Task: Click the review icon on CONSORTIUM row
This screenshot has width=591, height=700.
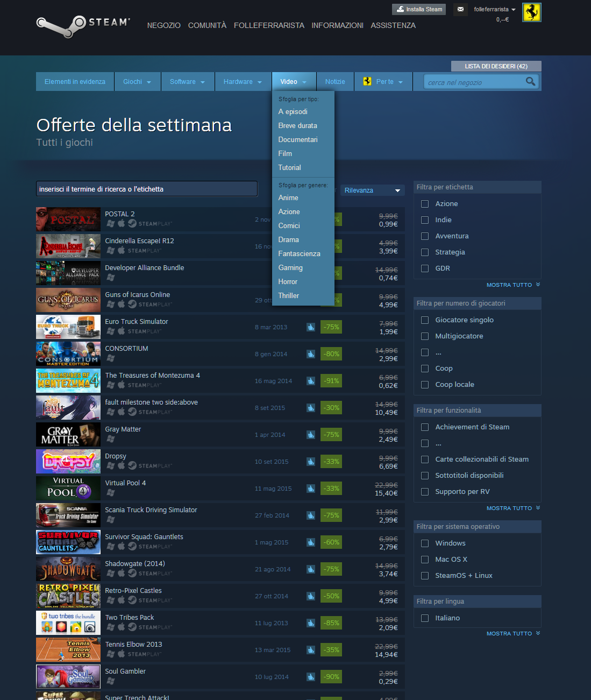Action: 311,354
